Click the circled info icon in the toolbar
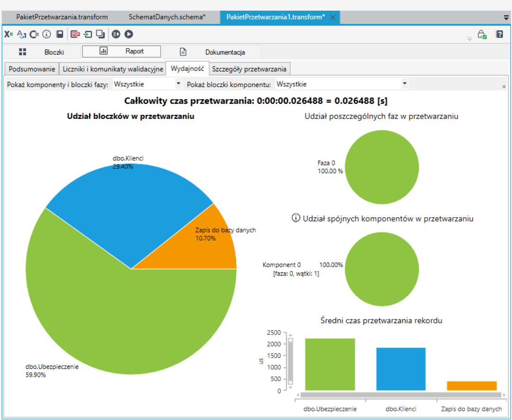512x420 pixels. [x=47, y=34]
